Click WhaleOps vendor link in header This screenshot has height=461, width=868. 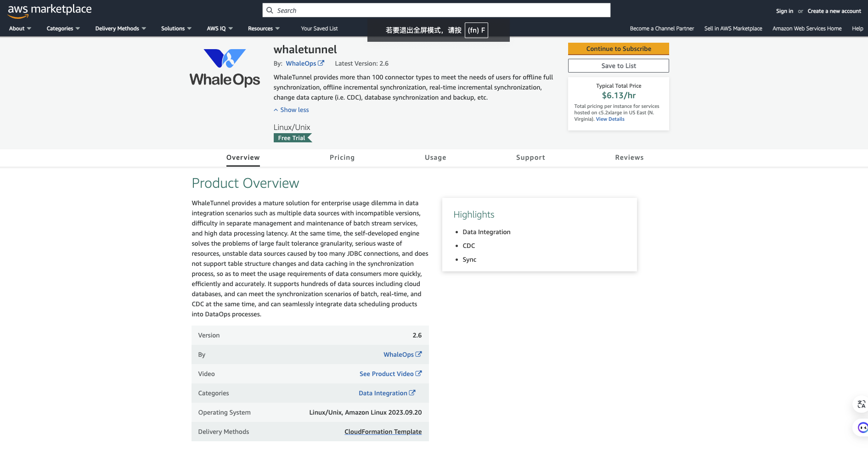pyautogui.click(x=301, y=63)
